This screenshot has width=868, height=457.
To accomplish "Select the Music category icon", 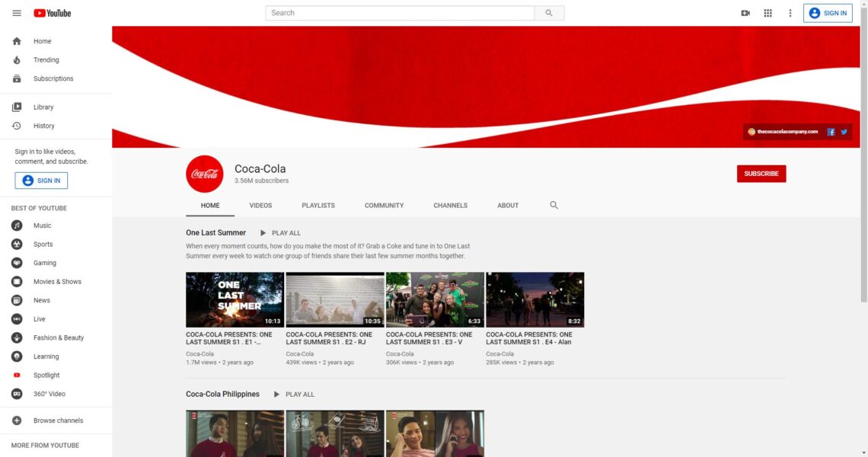I will click(x=17, y=225).
